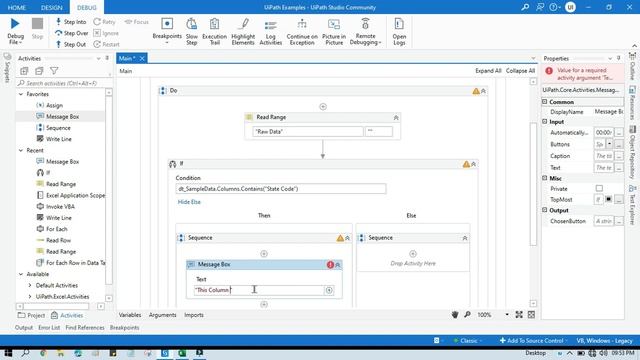Viewport: 640px width, 360px height.
Task: Open the Arguments panel
Action: click(162, 315)
